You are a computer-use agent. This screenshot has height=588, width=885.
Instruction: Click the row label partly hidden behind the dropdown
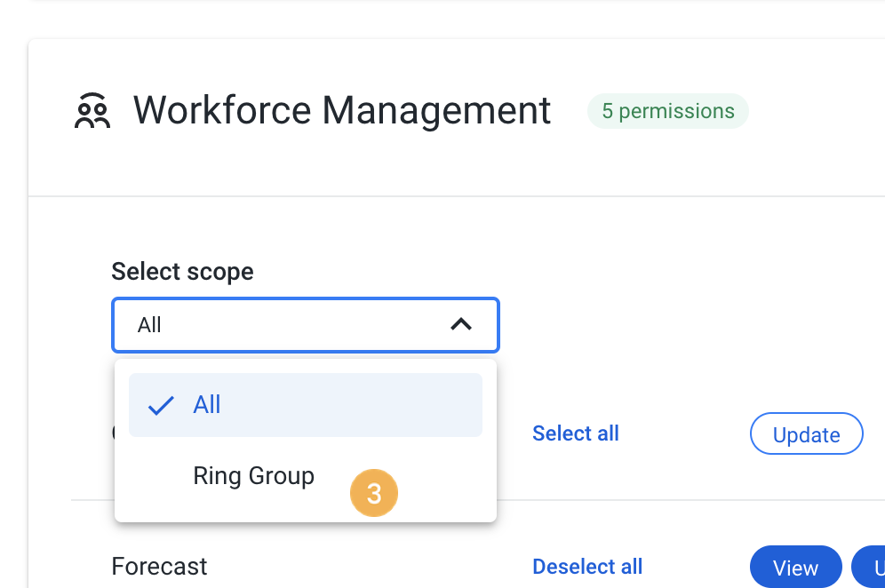pyautogui.click(x=113, y=433)
